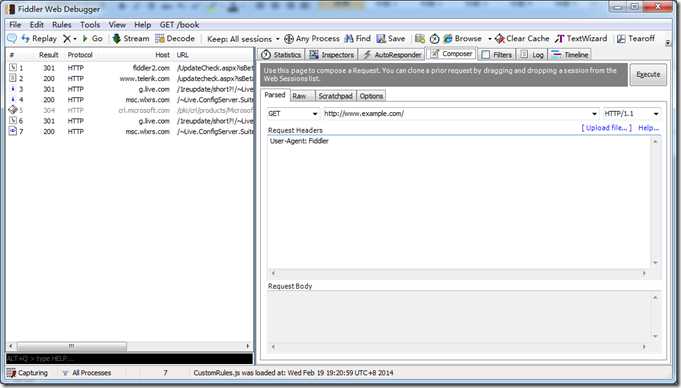Open the Help menu
The image size is (681, 388).
[x=142, y=25]
